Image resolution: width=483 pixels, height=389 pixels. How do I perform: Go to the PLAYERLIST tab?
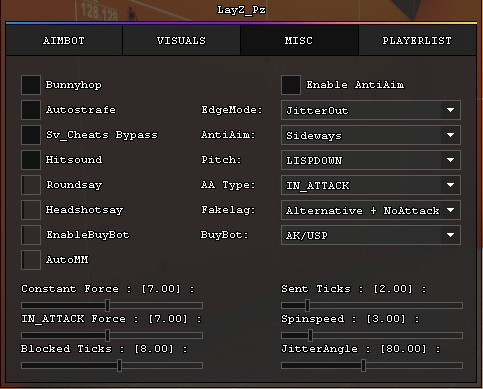(417, 40)
